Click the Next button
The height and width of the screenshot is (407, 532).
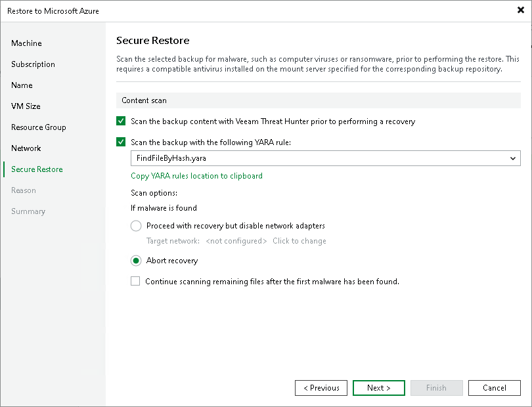pyautogui.click(x=379, y=388)
